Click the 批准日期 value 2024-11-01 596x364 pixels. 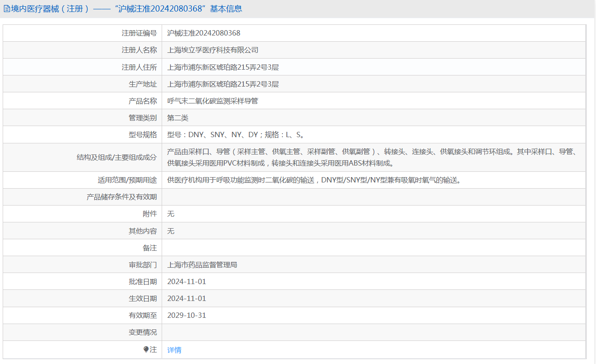tap(187, 282)
